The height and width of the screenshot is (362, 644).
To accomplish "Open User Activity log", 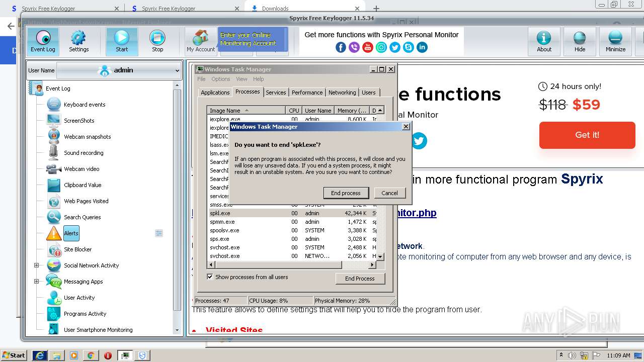I will pos(79,298).
